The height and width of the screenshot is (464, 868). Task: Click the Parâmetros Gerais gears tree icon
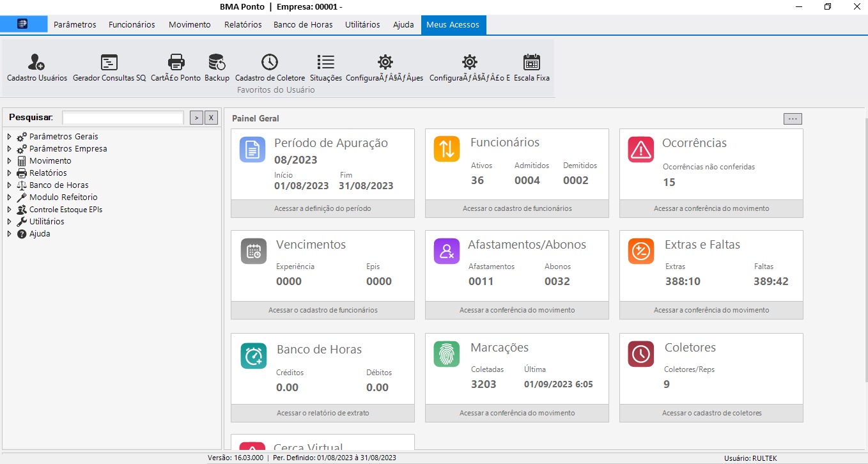[x=22, y=137]
